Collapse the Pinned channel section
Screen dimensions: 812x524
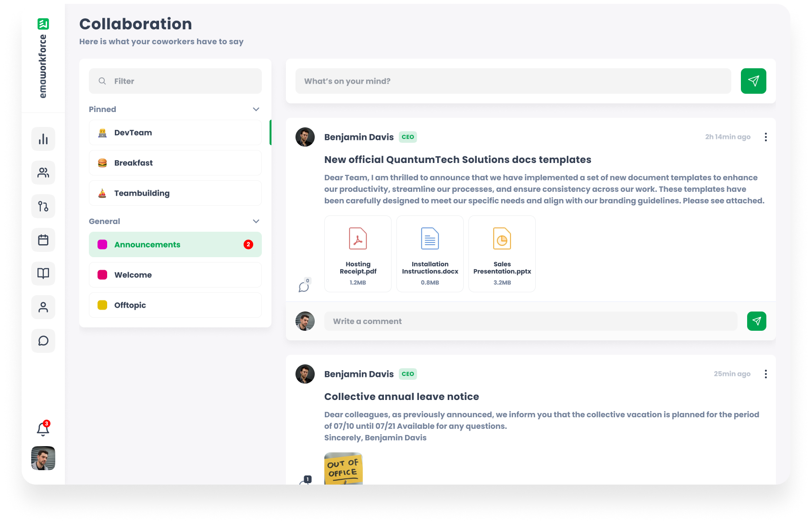coord(256,109)
